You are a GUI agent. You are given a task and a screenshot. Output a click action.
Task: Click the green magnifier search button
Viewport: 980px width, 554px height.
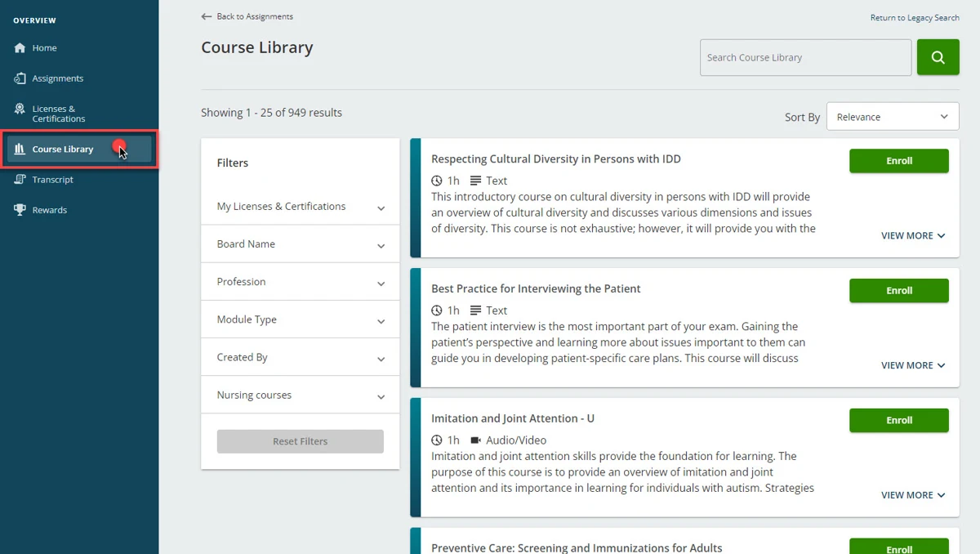(x=938, y=57)
